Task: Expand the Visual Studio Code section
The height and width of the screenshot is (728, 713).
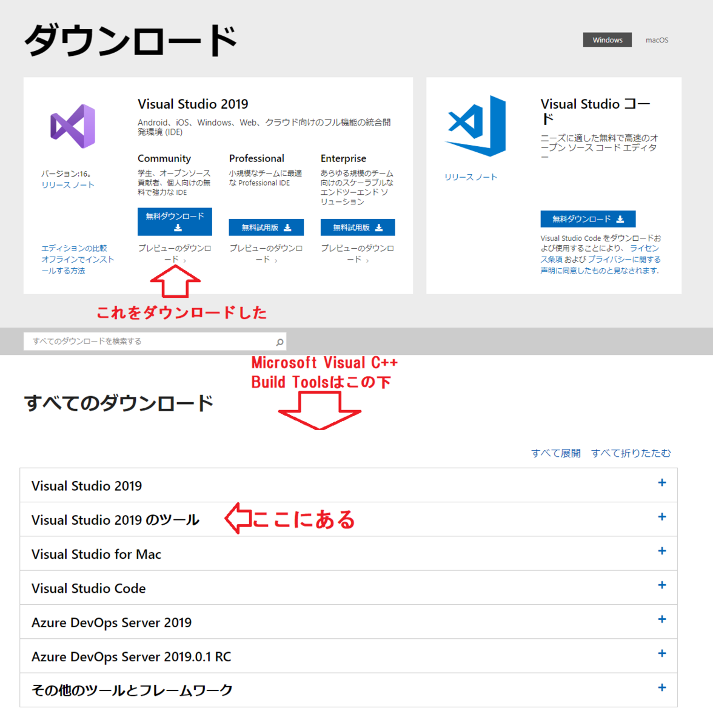Action: point(349,587)
